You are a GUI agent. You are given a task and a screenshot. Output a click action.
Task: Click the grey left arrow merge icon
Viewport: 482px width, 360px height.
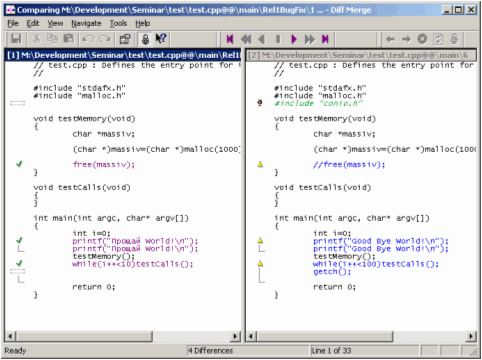[x=390, y=39]
